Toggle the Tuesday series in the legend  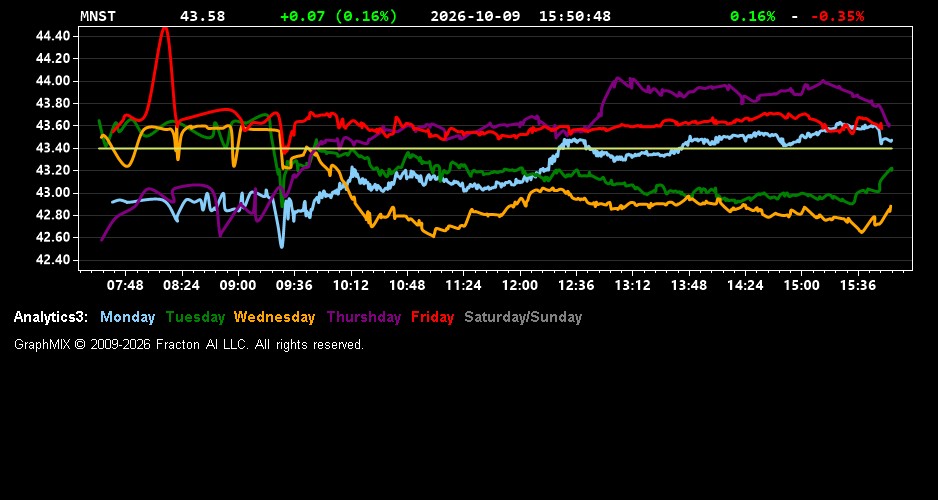click(x=196, y=318)
